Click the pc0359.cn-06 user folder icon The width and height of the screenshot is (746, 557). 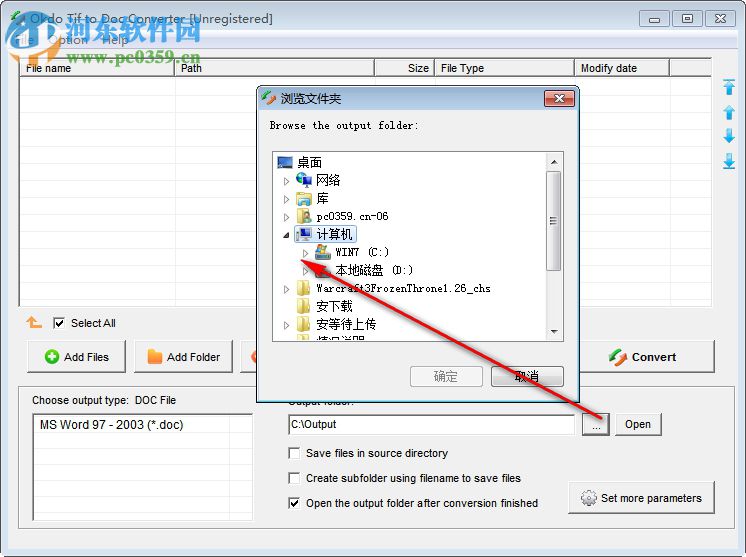pos(304,216)
